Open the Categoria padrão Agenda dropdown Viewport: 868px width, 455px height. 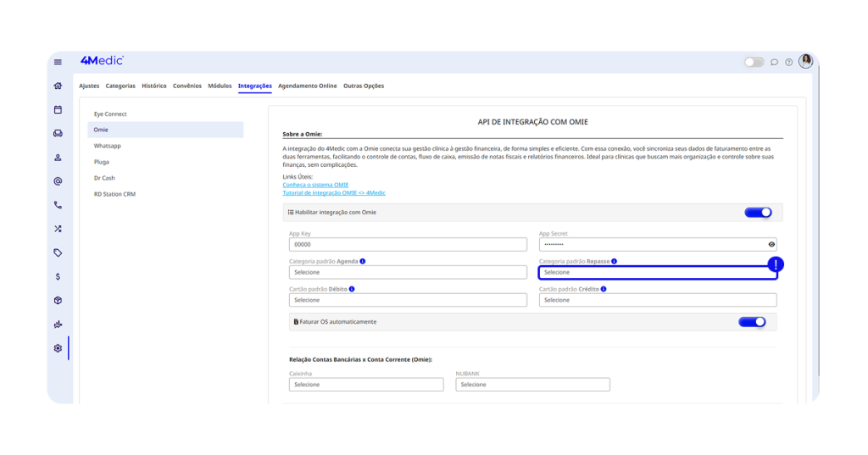(408, 273)
